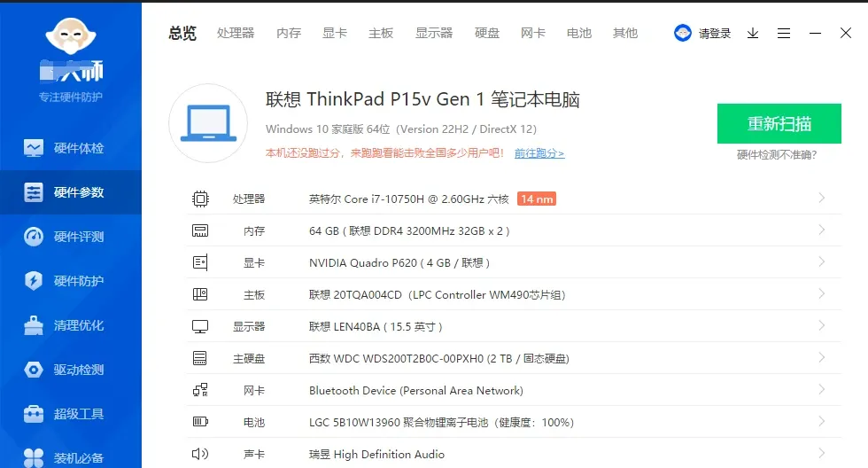Open 装机必备 in the sidebar
The width and height of the screenshot is (868, 468).
pos(70,457)
